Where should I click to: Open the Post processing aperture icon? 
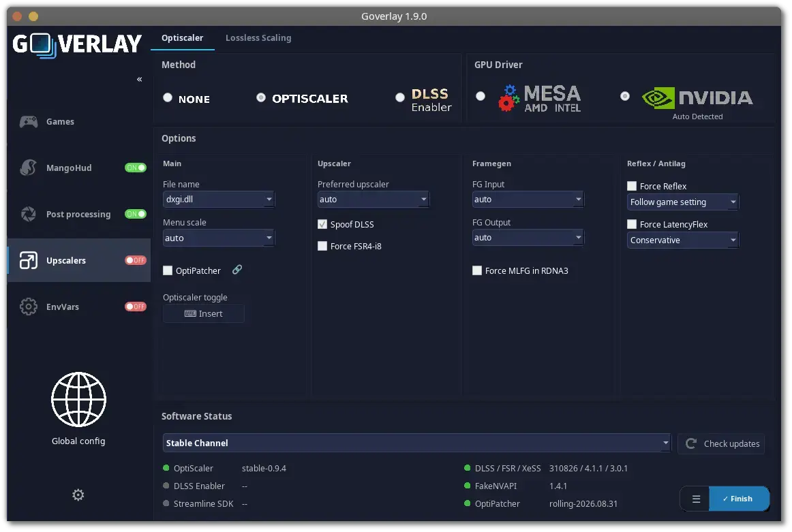(29, 214)
